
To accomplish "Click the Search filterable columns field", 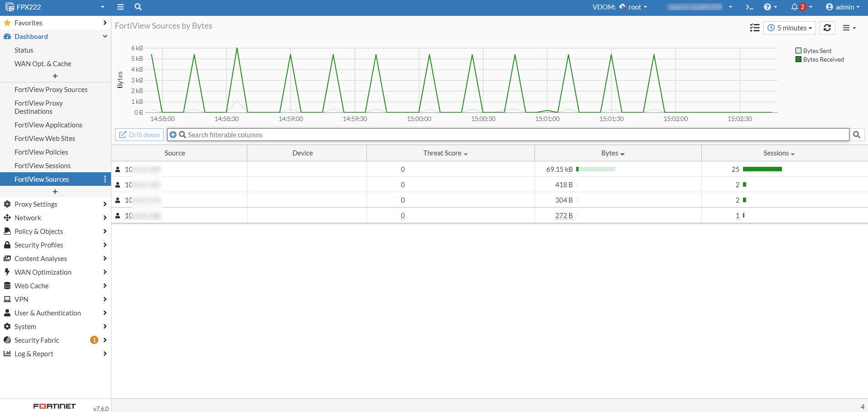I will (507, 135).
